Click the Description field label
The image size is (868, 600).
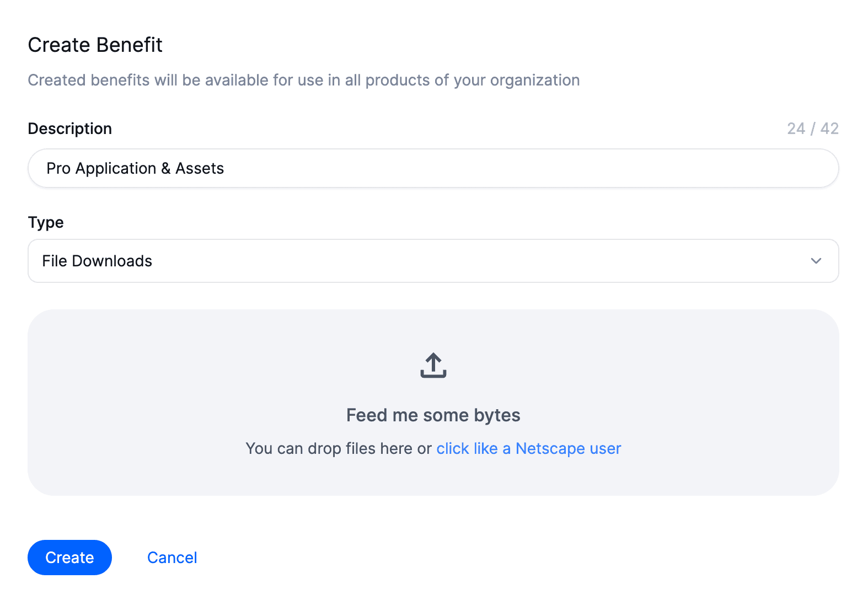pyautogui.click(x=69, y=128)
